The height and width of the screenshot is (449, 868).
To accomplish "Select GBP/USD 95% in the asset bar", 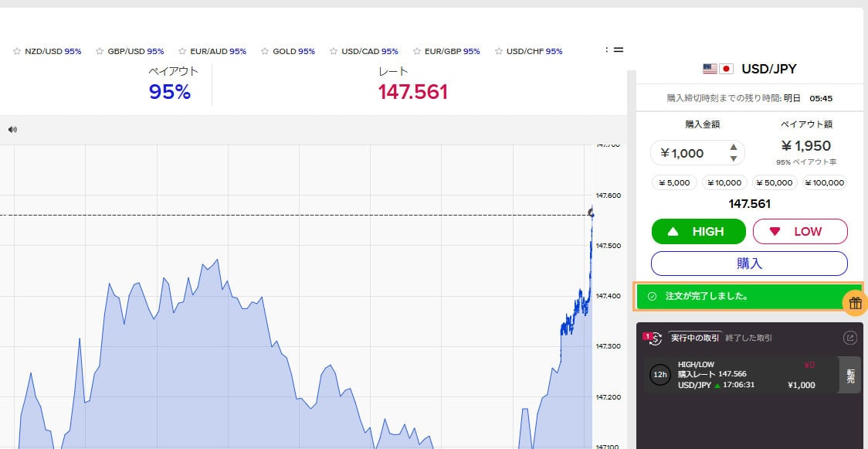I will [136, 52].
